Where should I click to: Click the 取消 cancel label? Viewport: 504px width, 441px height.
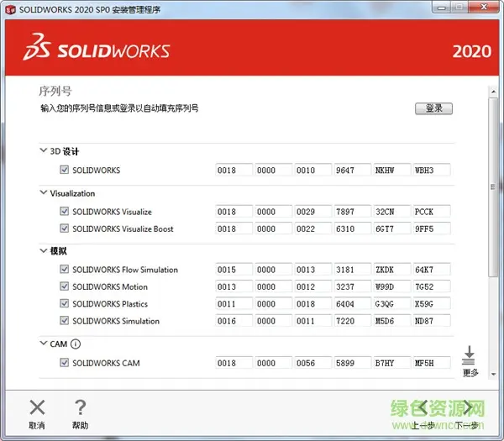point(37,425)
